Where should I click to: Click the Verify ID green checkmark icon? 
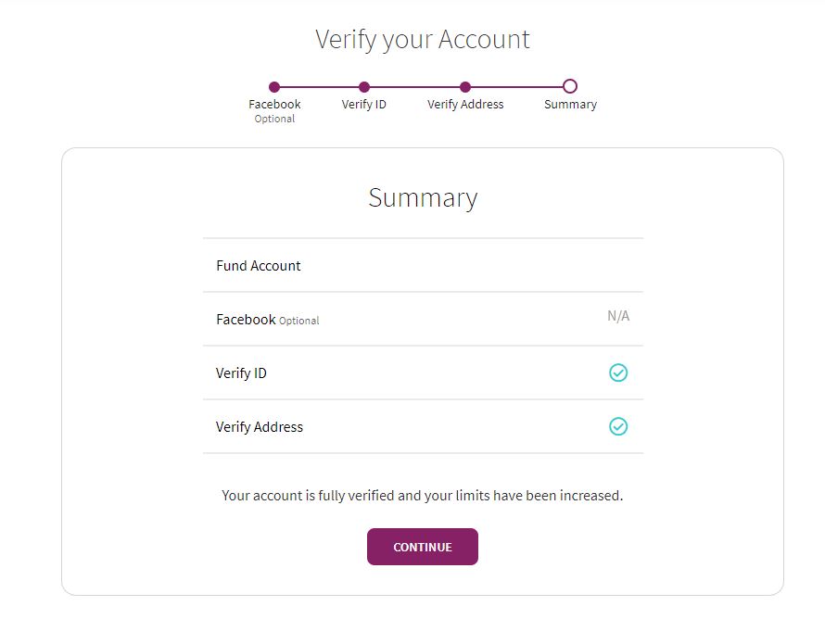(x=618, y=373)
